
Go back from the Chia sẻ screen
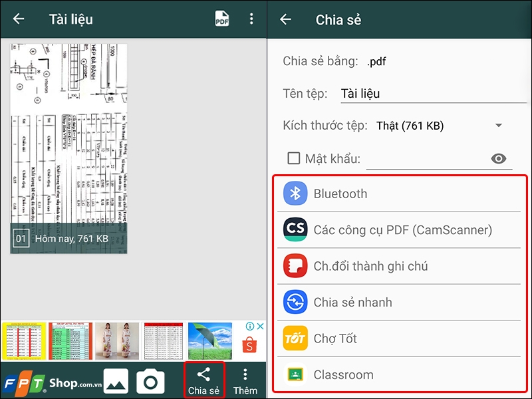[x=285, y=19]
